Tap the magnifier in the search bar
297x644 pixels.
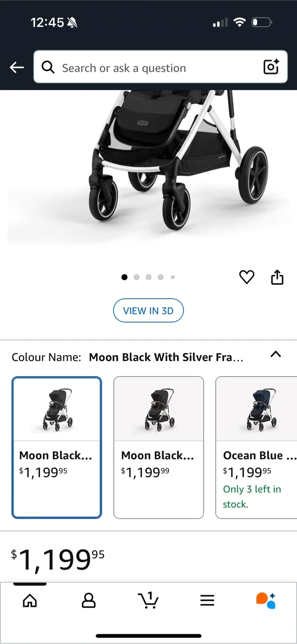[x=48, y=67]
